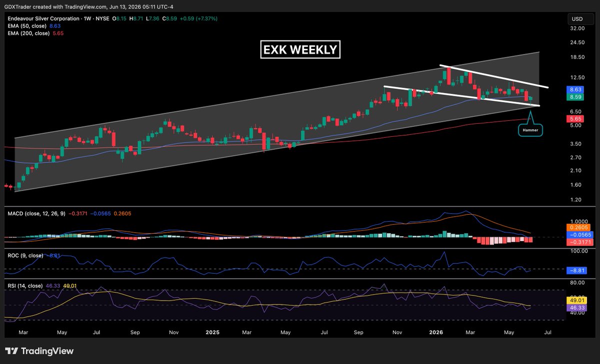
Task: Click the 2.70 price scale label
Action: (x=576, y=157)
